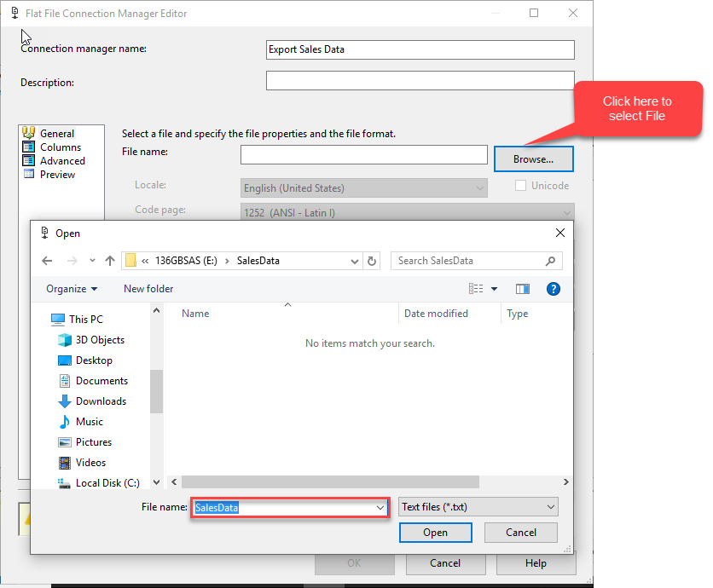
Task: Click New folder in the toolbar
Action: 148,289
